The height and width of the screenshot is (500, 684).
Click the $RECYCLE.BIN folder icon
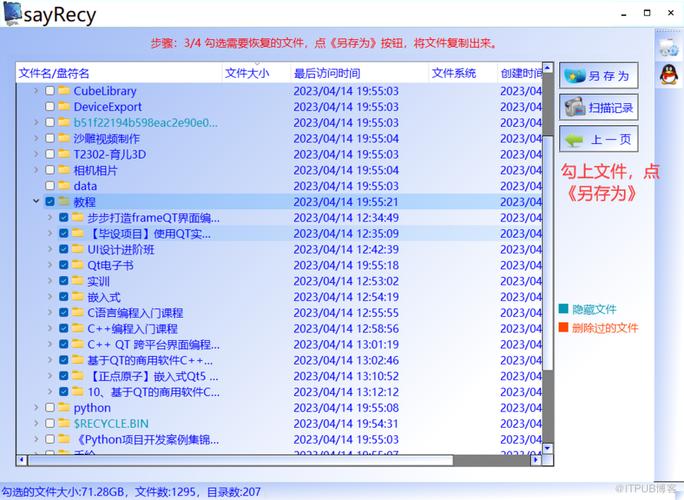tap(64, 423)
